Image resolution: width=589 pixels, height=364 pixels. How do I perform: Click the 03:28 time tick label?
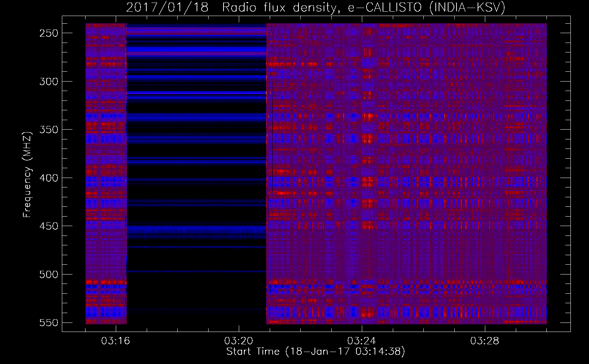coord(485,341)
